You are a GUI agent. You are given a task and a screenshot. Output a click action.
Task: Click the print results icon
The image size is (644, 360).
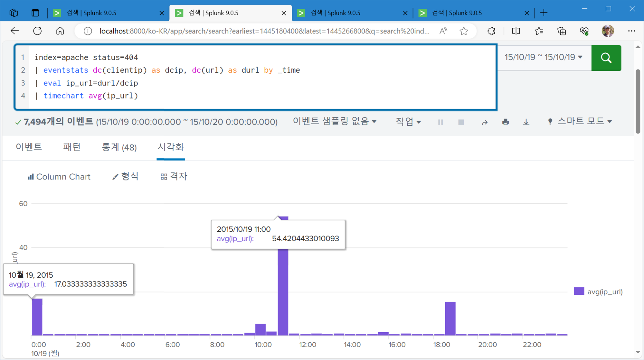[x=505, y=122]
